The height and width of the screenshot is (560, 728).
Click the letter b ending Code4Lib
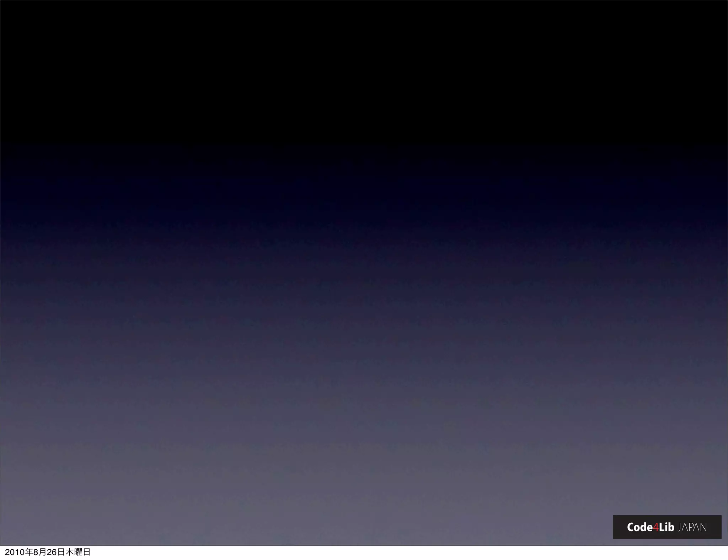(671, 527)
